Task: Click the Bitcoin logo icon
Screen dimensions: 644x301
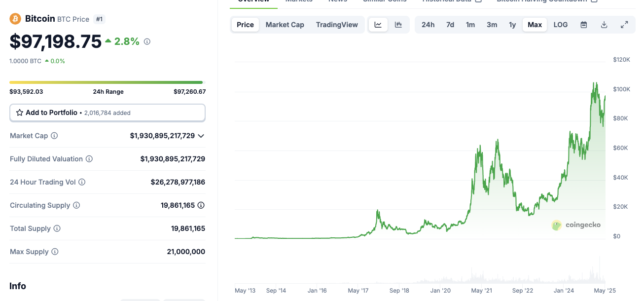Action: click(14, 19)
